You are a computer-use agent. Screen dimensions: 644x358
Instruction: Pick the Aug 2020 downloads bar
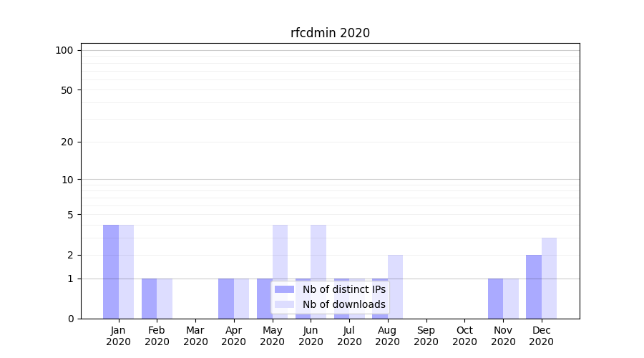(395, 286)
